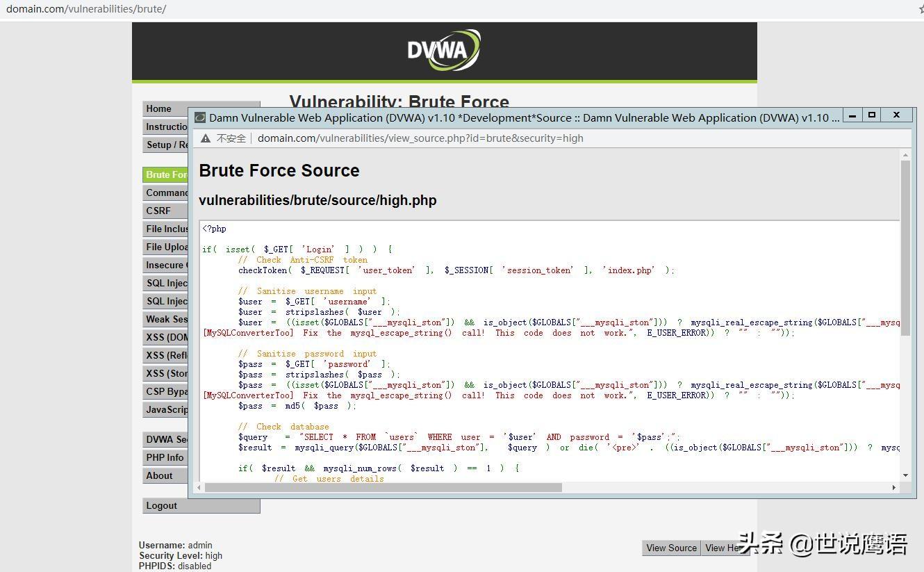Open the PHP Info page

click(x=164, y=457)
